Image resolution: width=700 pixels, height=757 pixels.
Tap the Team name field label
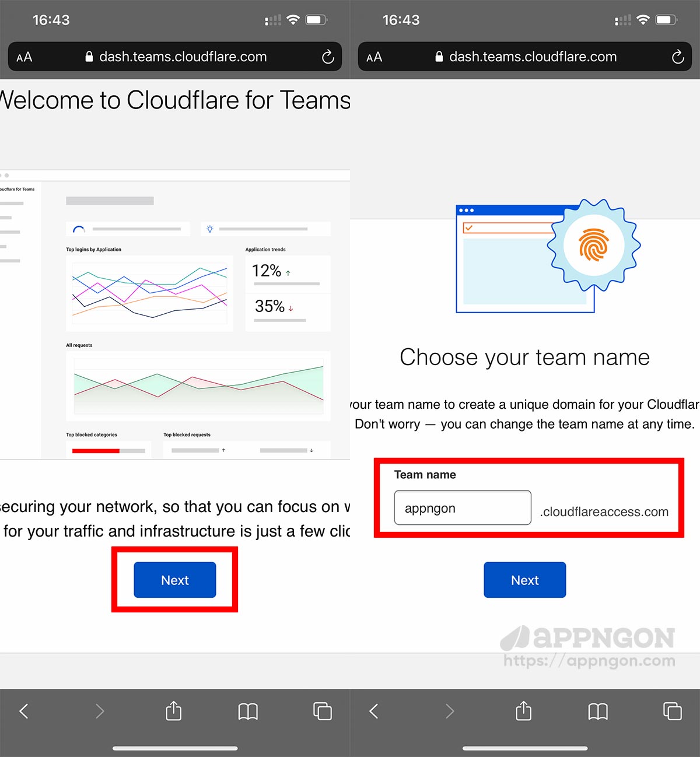(x=425, y=475)
